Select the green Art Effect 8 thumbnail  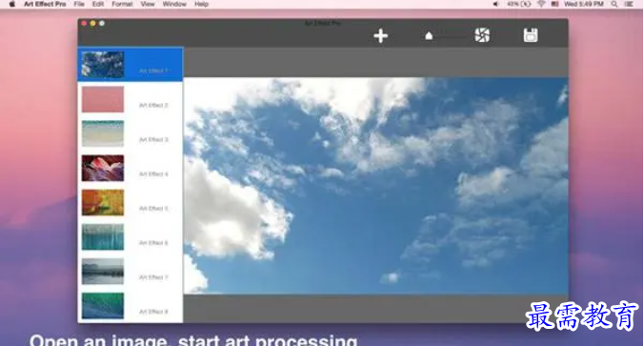point(103,306)
